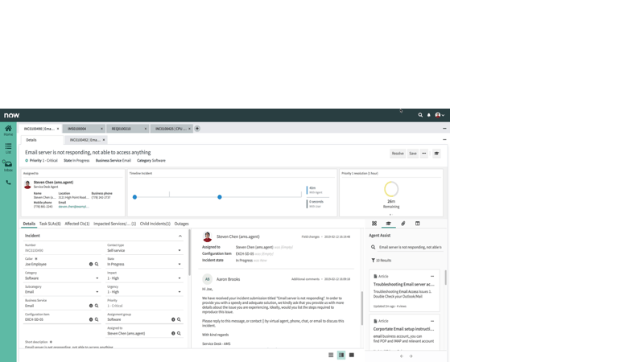
Task: Open the attachments paperclip panel
Action: (403, 224)
